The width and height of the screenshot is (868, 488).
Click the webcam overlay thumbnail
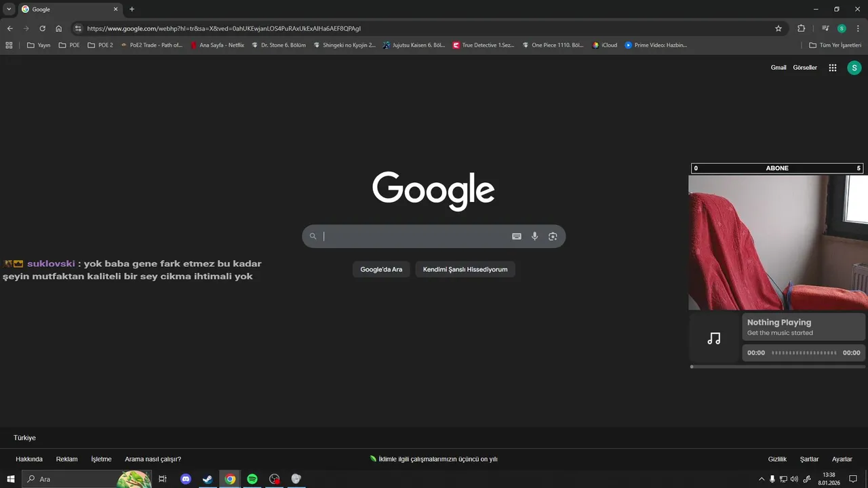(x=778, y=243)
